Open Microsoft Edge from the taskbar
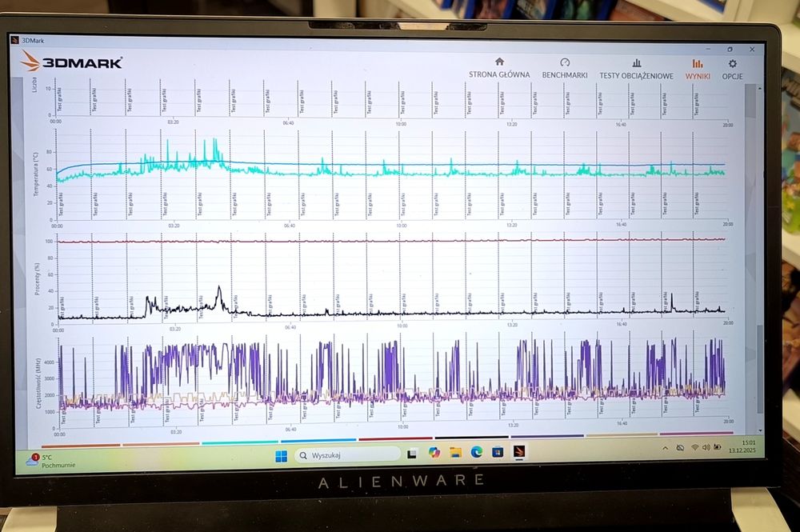Image resolution: width=800 pixels, height=532 pixels. click(x=477, y=451)
